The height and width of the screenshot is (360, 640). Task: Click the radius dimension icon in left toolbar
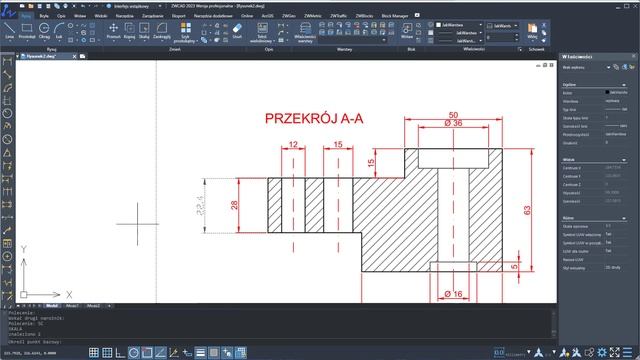7,113
